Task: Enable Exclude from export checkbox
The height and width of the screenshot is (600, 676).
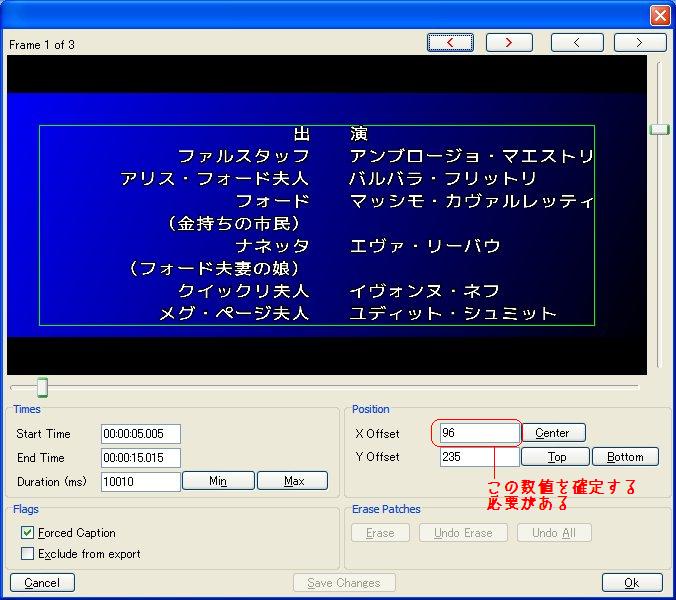Action: click(28, 553)
